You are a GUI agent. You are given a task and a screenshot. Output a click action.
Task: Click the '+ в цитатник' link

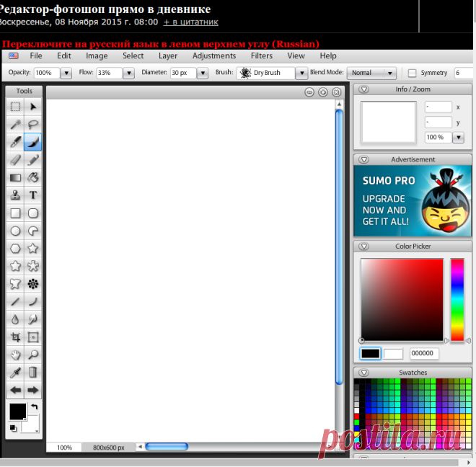pyautogui.click(x=190, y=22)
